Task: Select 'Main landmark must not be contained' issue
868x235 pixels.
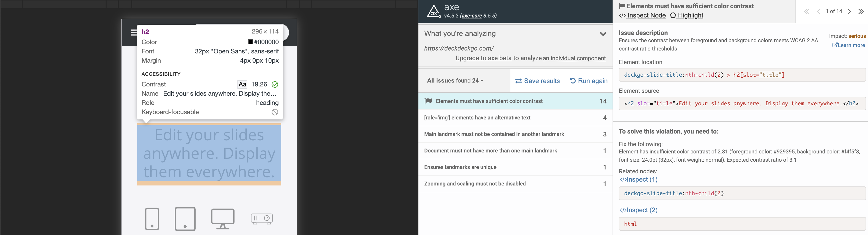Action: tap(515, 134)
